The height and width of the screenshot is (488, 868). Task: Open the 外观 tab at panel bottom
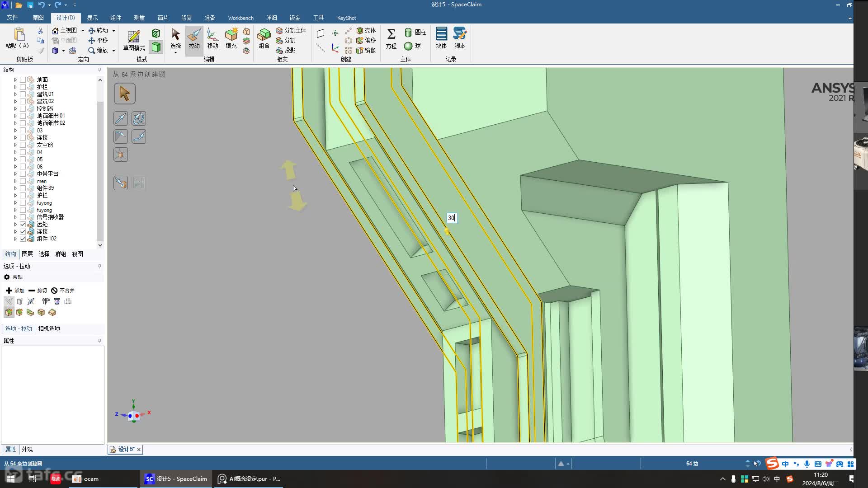pos(27,449)
